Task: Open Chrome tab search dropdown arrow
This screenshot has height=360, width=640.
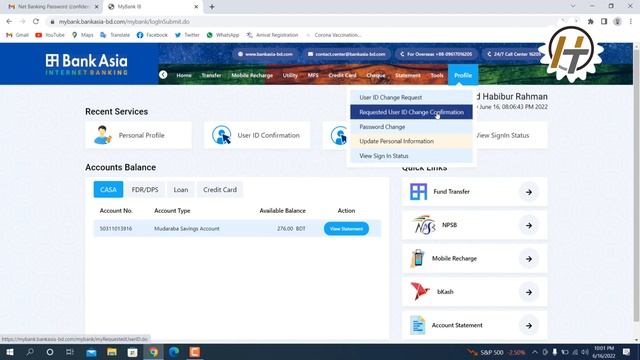Action: pyautogui.click(x=573, y=6)
